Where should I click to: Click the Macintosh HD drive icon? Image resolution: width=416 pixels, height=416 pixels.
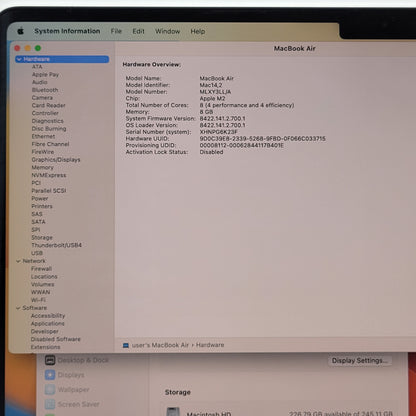[x=173, y=411]
